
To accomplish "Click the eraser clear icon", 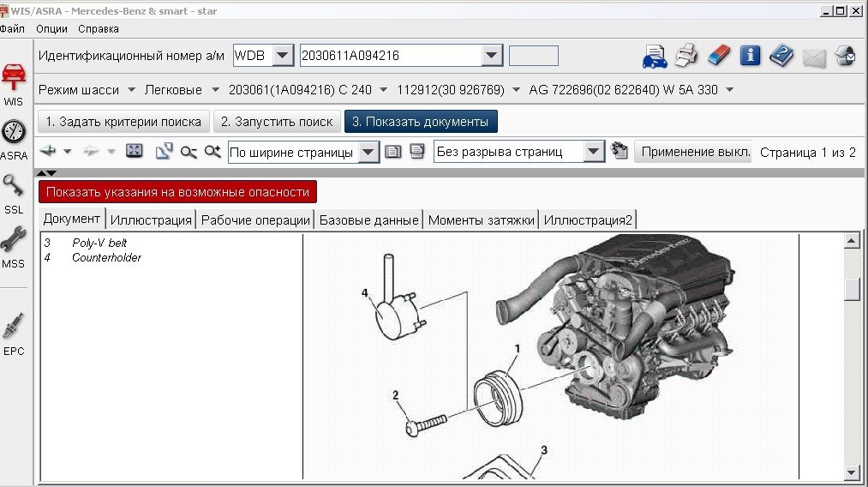I will [719, 56].
